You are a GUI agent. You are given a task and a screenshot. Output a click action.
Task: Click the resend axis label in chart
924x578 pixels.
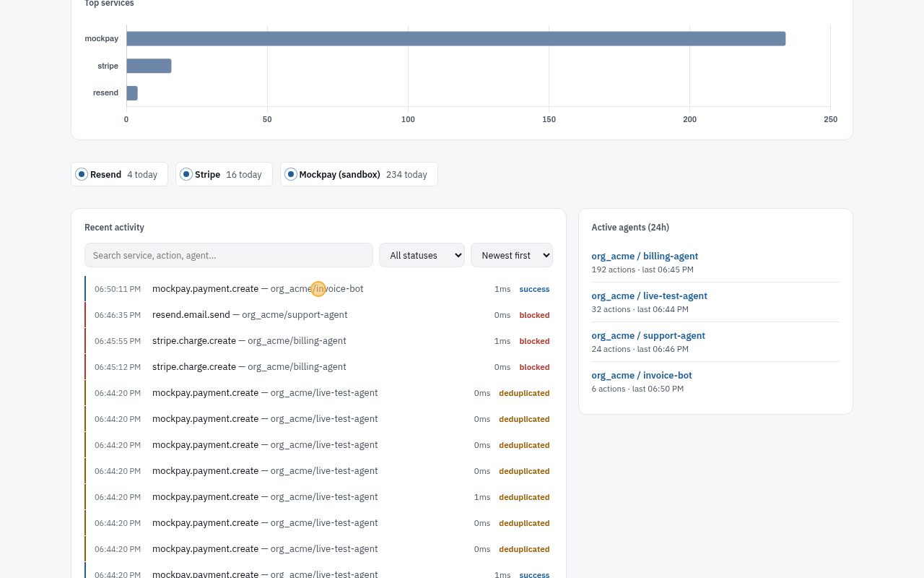[x=105, y=93]
